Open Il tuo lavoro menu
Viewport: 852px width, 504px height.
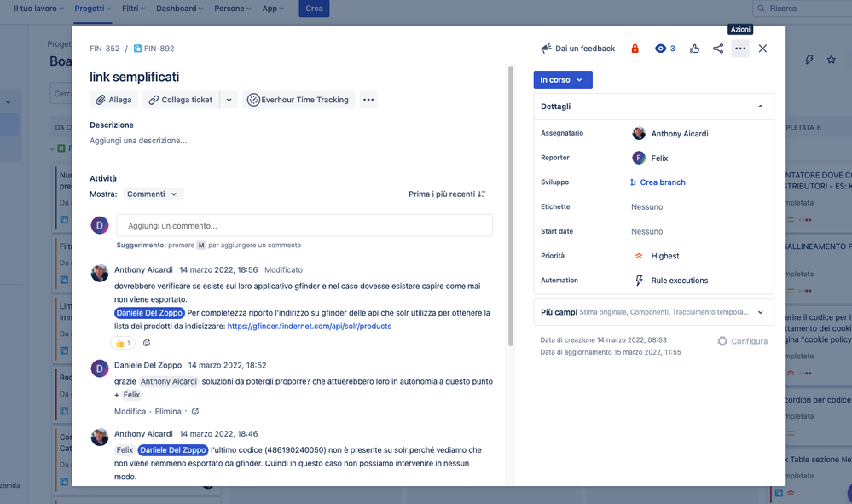pyautogui.click(x=38, y=9)
